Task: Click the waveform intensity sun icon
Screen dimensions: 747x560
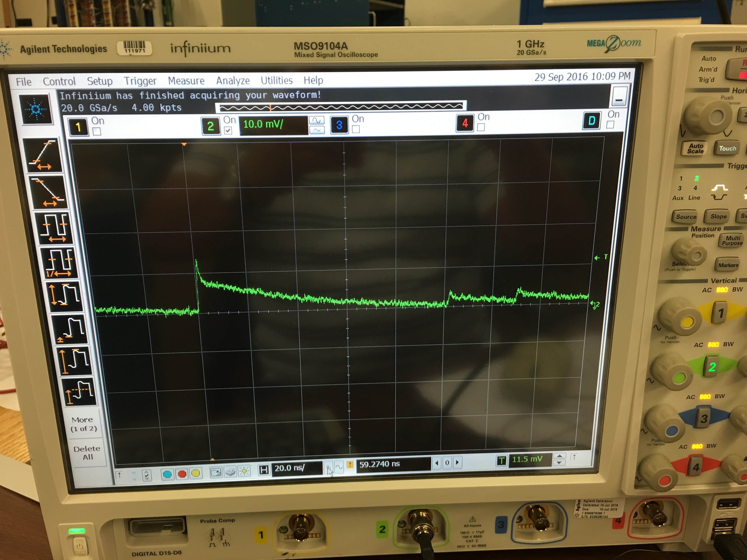Action: 244,471
